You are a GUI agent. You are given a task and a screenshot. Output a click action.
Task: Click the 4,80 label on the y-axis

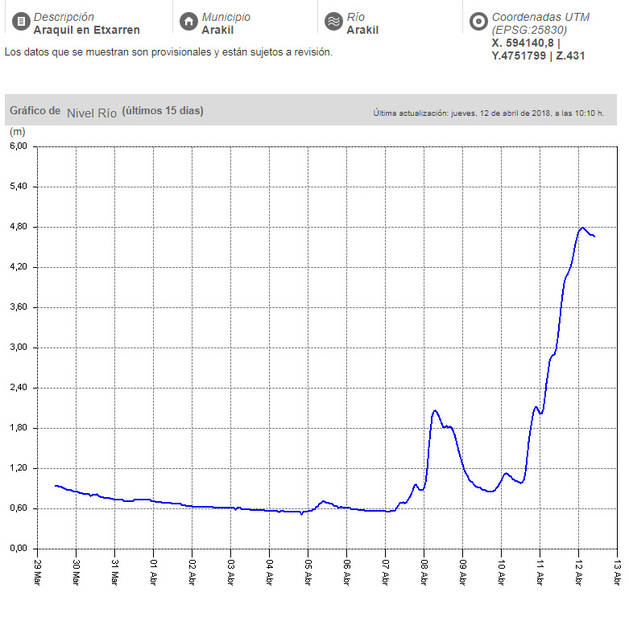click(x=19, y=227)
